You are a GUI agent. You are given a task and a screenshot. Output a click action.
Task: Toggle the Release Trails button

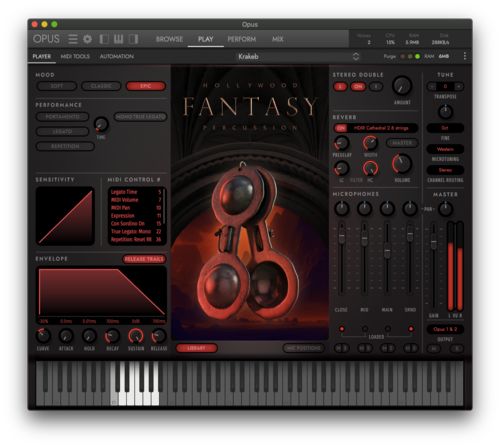(144, 259)
